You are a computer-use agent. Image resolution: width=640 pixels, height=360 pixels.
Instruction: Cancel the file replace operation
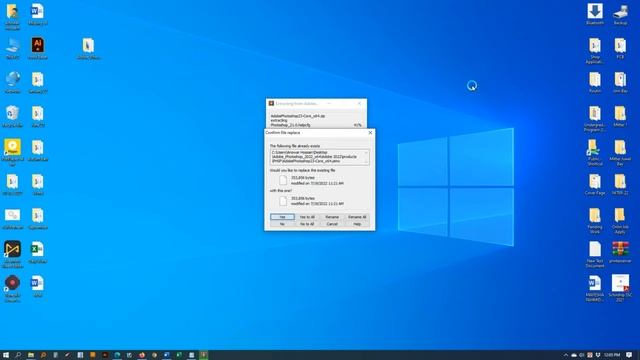pos(332,224)
